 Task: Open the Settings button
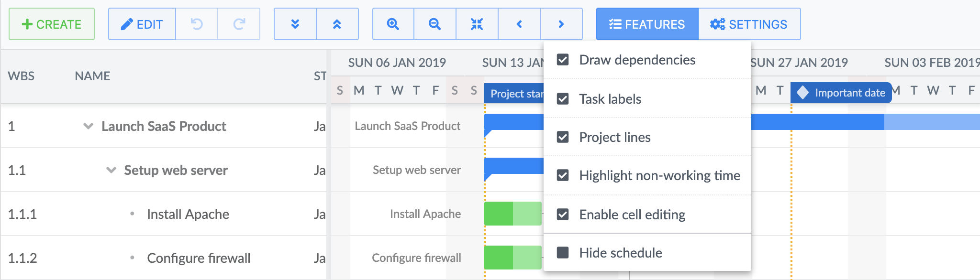coord(749,24)
